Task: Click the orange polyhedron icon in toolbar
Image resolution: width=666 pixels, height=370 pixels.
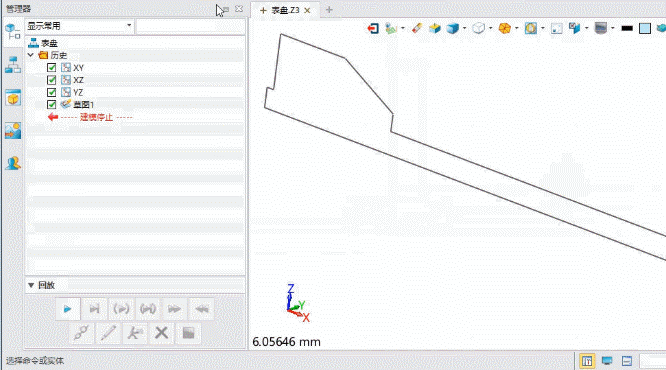Action: 504,28
